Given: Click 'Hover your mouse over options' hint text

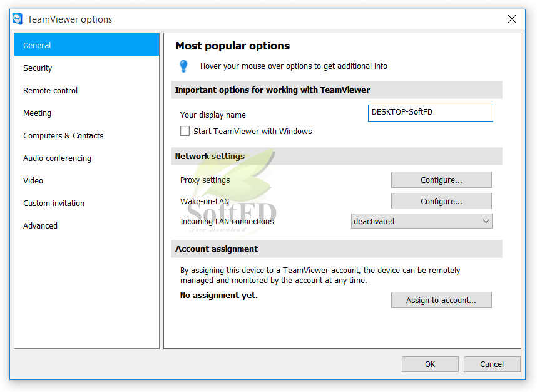Looking at the screenshot, I should point(294,66).
